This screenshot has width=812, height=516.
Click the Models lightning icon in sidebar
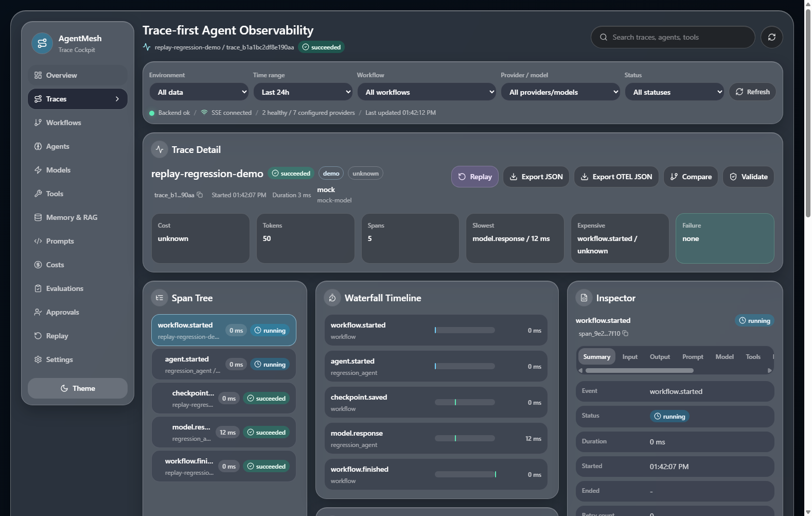pos(38,170)
